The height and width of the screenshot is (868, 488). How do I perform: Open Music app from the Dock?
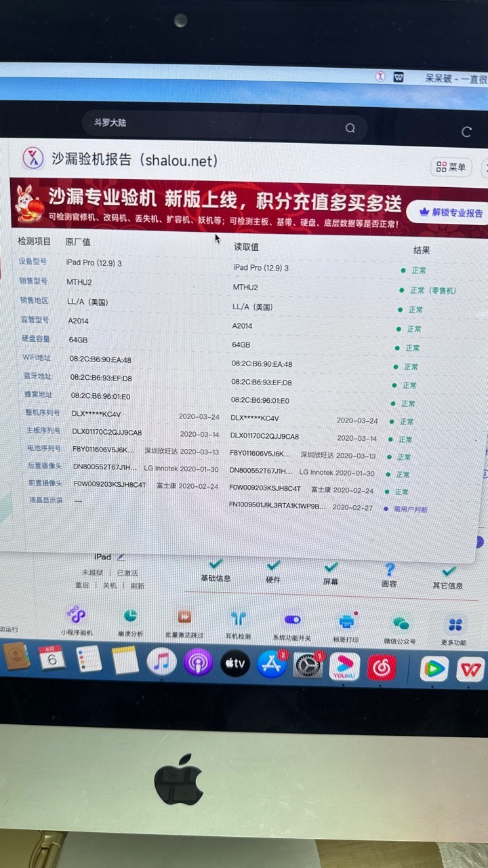[x=161, y=661]
